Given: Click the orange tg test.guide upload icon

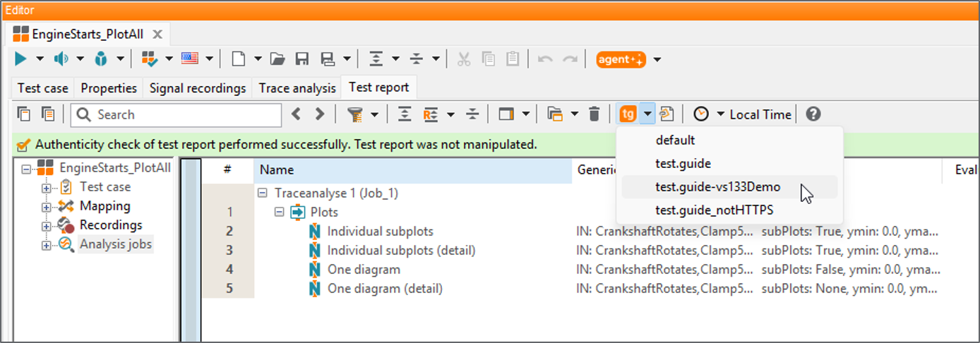Looking at the screenshot, I should point(628,114).
